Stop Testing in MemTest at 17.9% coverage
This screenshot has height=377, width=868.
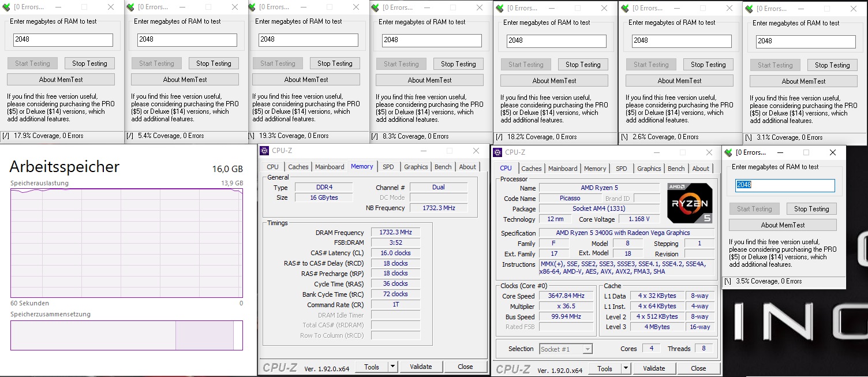89,64
